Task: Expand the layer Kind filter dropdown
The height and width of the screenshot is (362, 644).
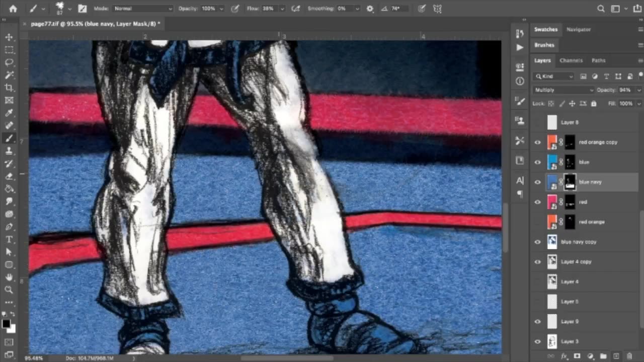Action: click(554, 76)
